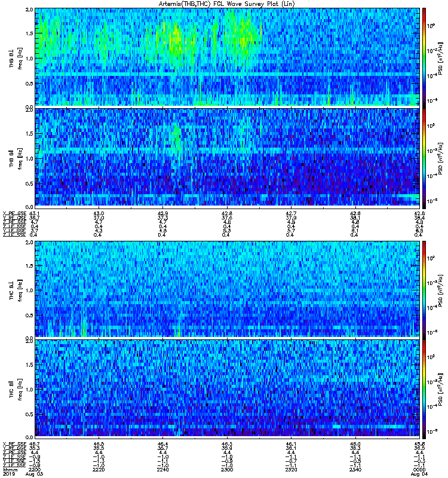448x478 pixels.
Task: Click the THB X_RE_GSE value '42.7'
Action: click(x=291, y=213)
